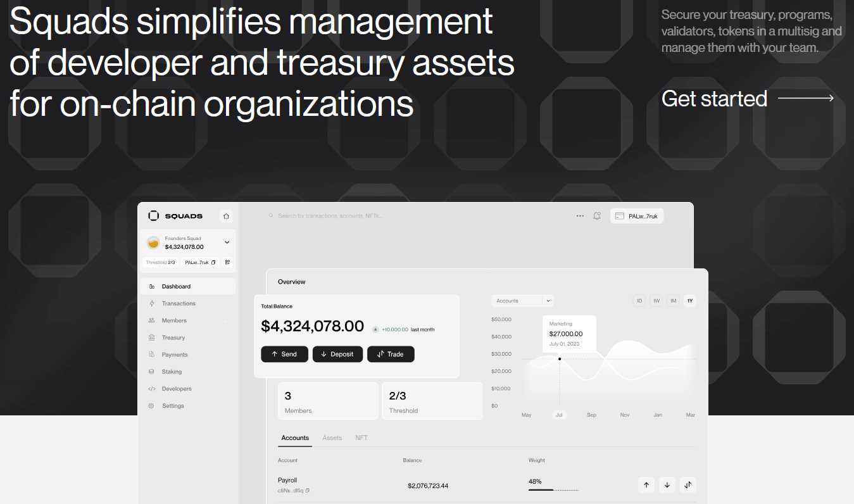Image resolution: width=854 pixels, height=504 pixels.
Task: Click the chart data point at Jul
Action: click(x=560, y=359)
